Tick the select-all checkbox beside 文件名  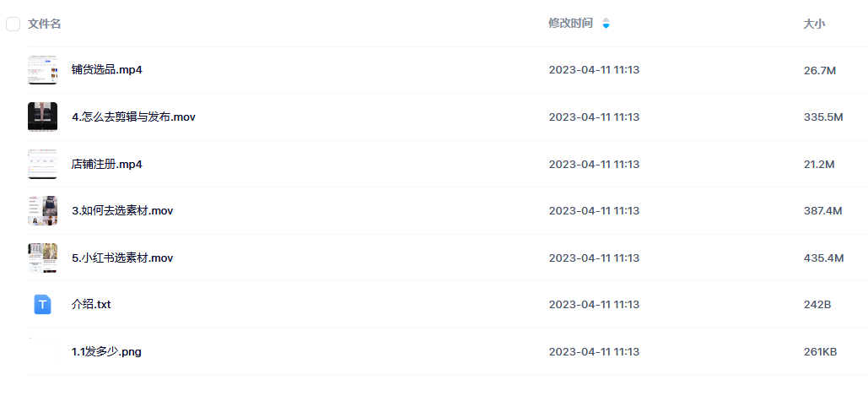click(x=13, y=24)
